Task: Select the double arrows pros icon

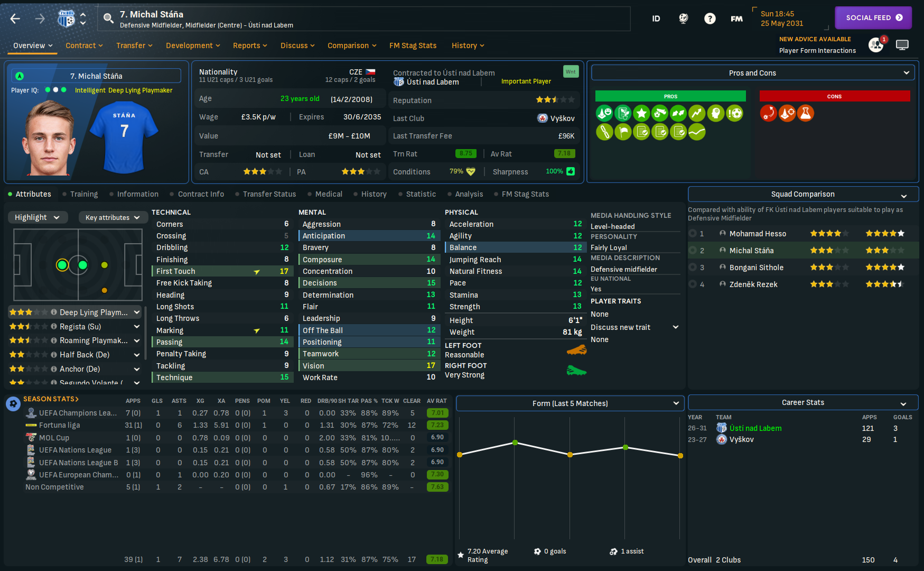Action: pos(678,113)
